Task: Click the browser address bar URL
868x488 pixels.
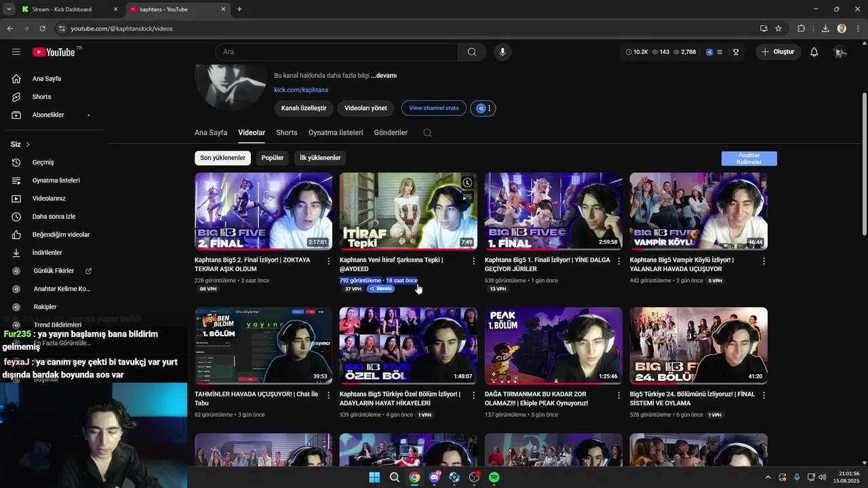Action: [x=122, y=28]
